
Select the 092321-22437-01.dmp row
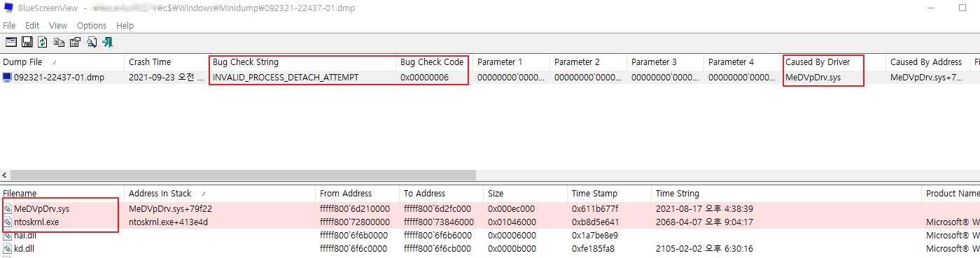coord(490,78)
